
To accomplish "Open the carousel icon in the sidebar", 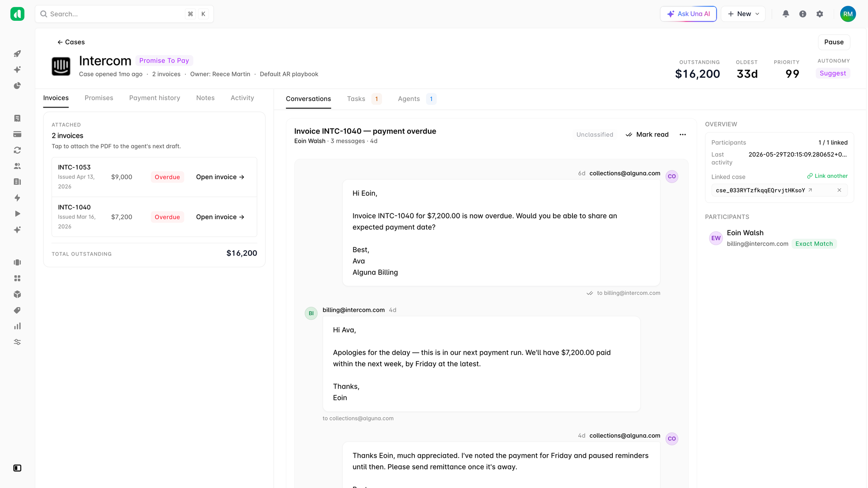I will pyautogui.click(x=17, y=262).
